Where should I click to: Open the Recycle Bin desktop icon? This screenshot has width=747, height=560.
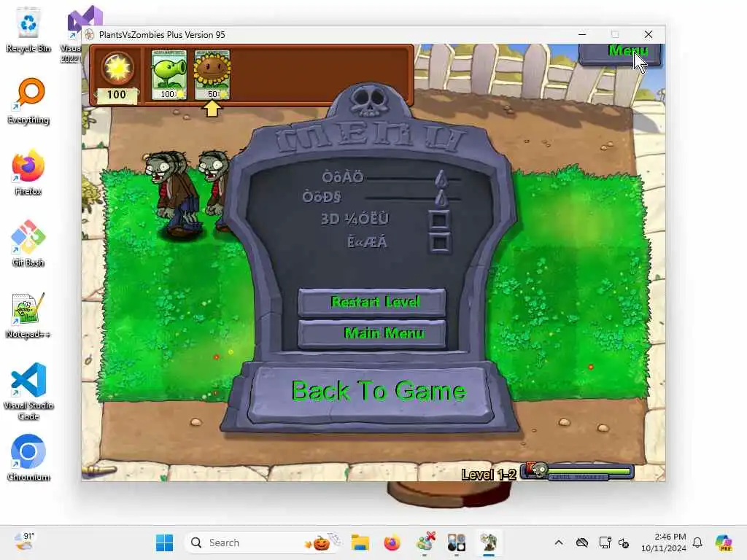coord(28,29)
